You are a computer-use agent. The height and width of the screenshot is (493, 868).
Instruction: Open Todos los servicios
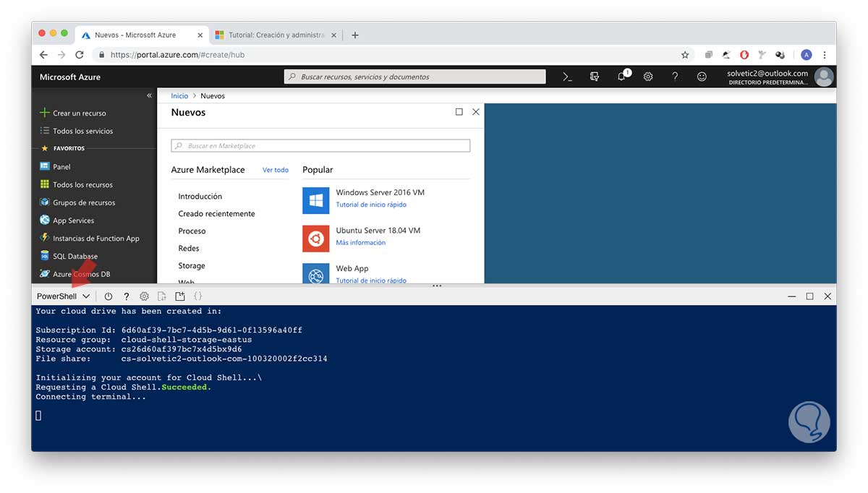click(77, 131)
